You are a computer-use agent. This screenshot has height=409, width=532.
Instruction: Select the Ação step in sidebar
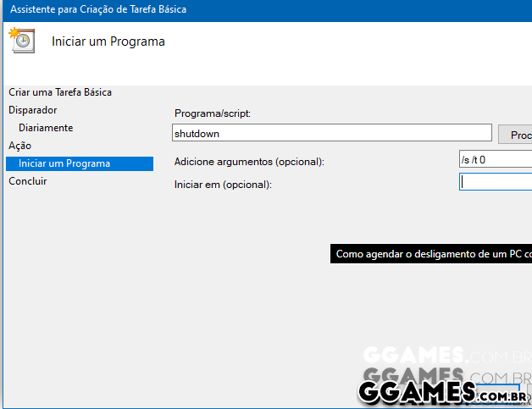[19, 146]
